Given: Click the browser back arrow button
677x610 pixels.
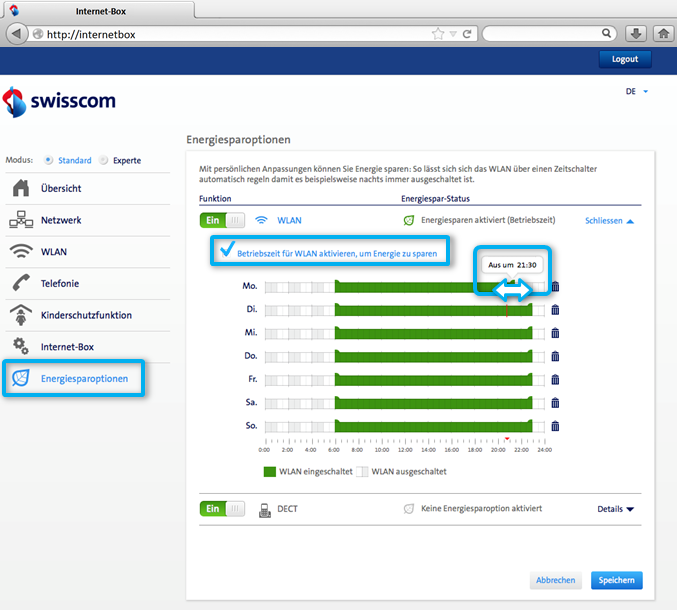Looking at the screenshot, I should pyautogui.click(x=16, y=34).
